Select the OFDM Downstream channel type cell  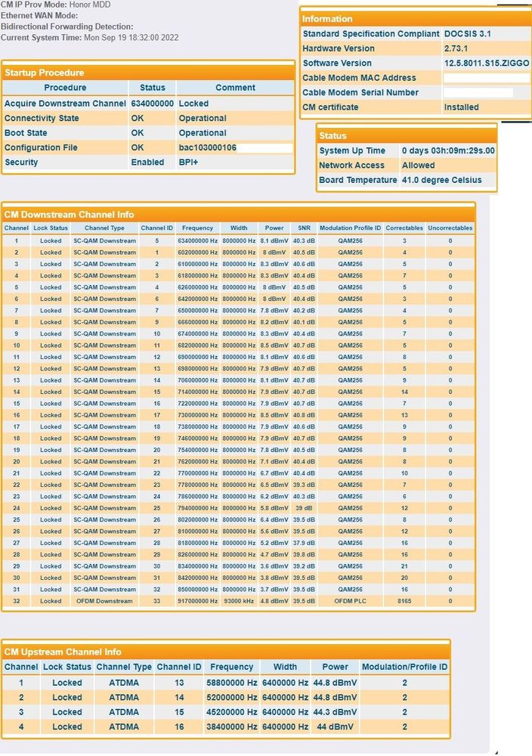tap(104, 601)
